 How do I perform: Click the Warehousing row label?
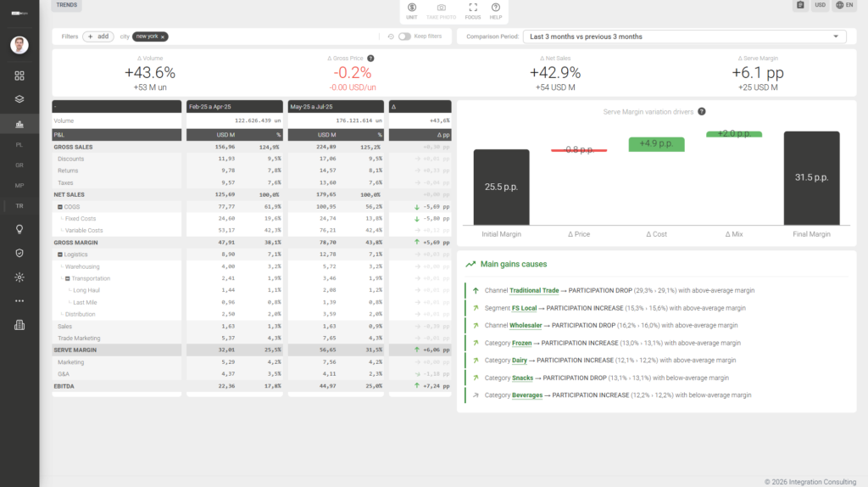tap(82, 267)
